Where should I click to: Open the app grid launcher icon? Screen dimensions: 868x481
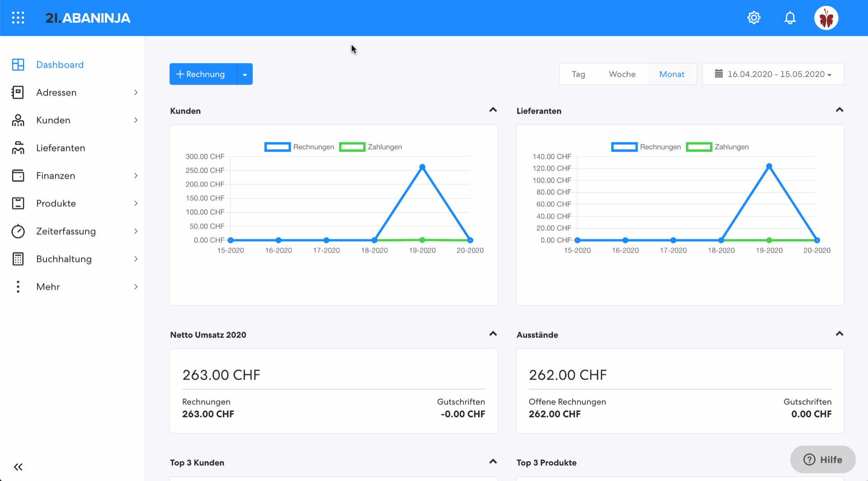(18, 18)
